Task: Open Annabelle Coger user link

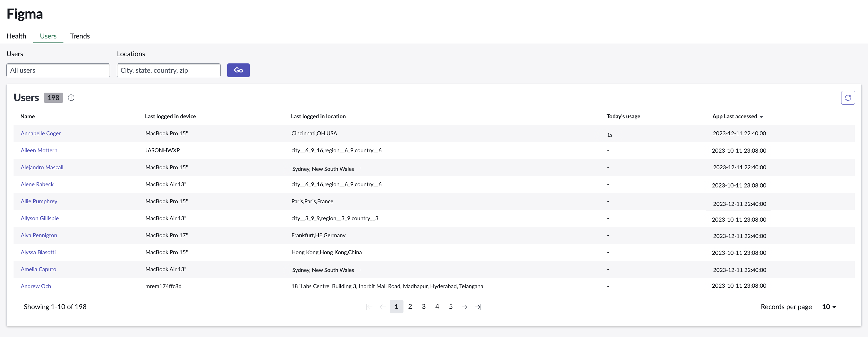Action: pos(41,133)
